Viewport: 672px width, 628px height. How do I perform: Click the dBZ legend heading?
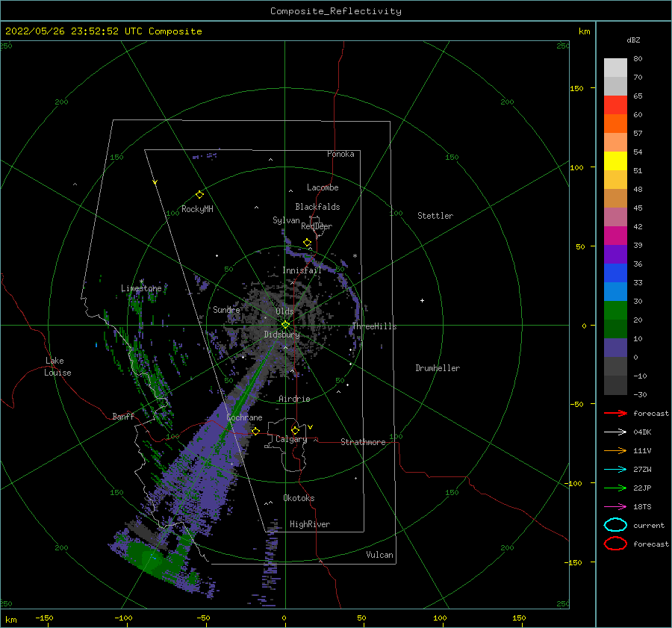tap(633, 40)
